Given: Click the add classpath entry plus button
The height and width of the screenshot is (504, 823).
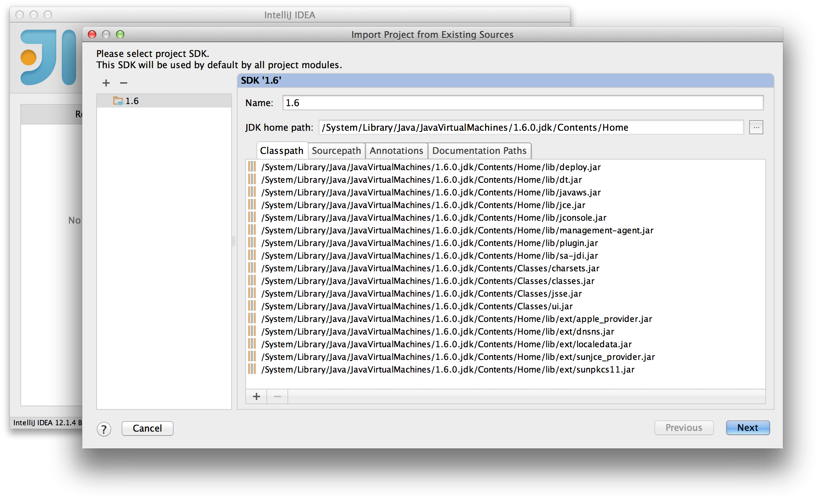Looking at the screenshot, I should click(257, 396).
